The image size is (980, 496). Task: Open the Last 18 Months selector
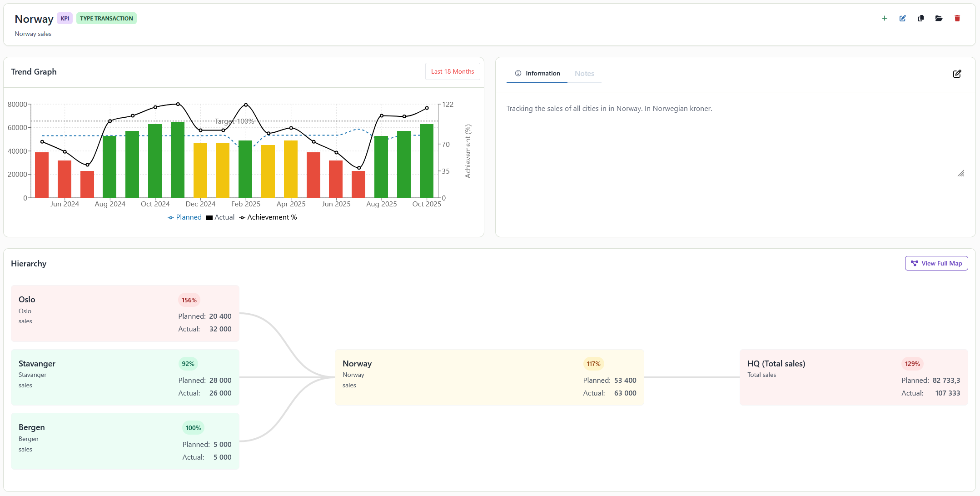(x=452, y=71)
